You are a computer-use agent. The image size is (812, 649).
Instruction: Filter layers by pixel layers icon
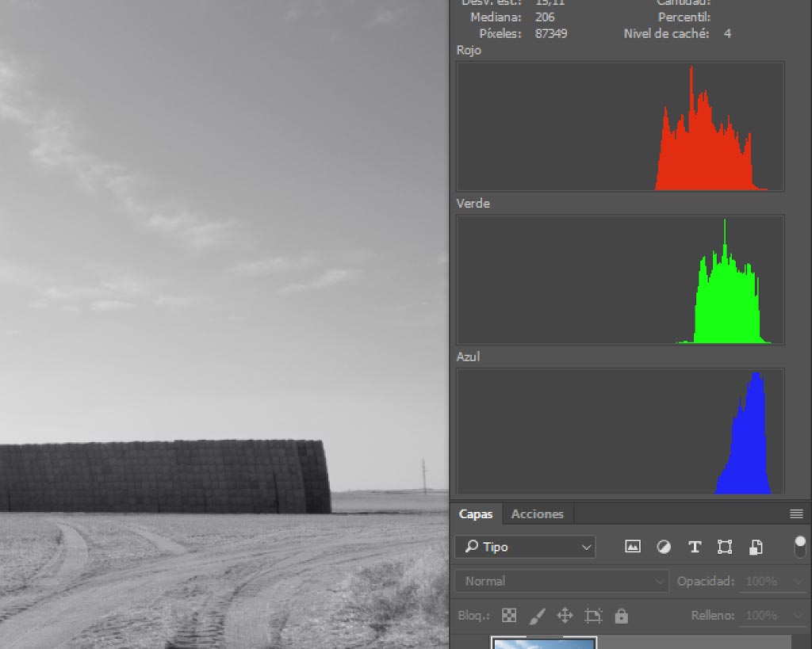632,547
